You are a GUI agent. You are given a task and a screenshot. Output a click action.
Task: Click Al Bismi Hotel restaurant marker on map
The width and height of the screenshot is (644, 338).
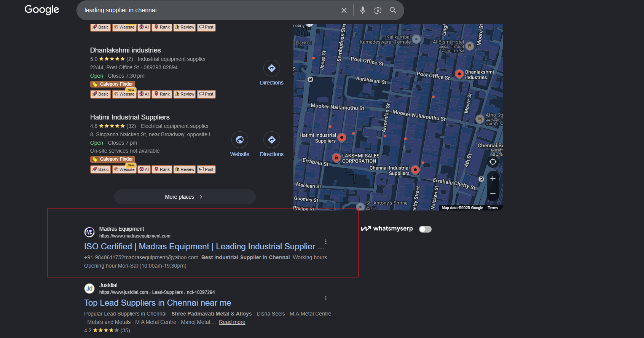click(470, 46)
